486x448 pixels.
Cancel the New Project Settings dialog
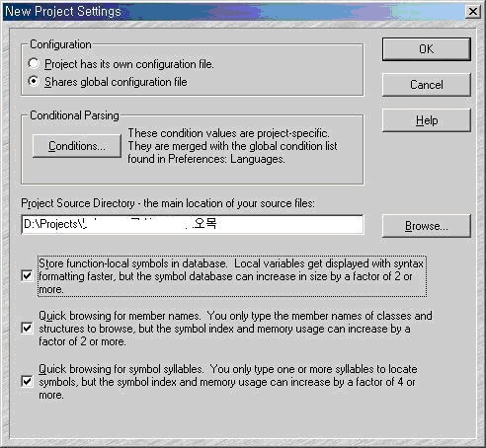(x=427, y=85)
